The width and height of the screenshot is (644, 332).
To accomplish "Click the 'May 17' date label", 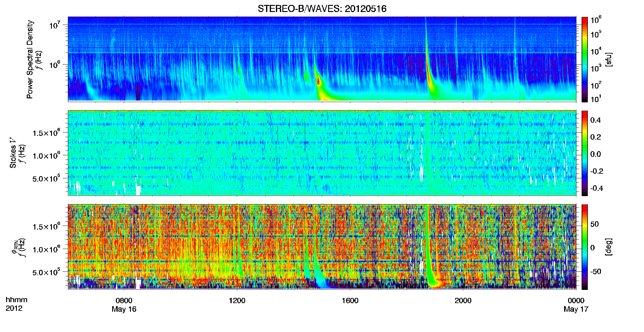I will point(576,309).
